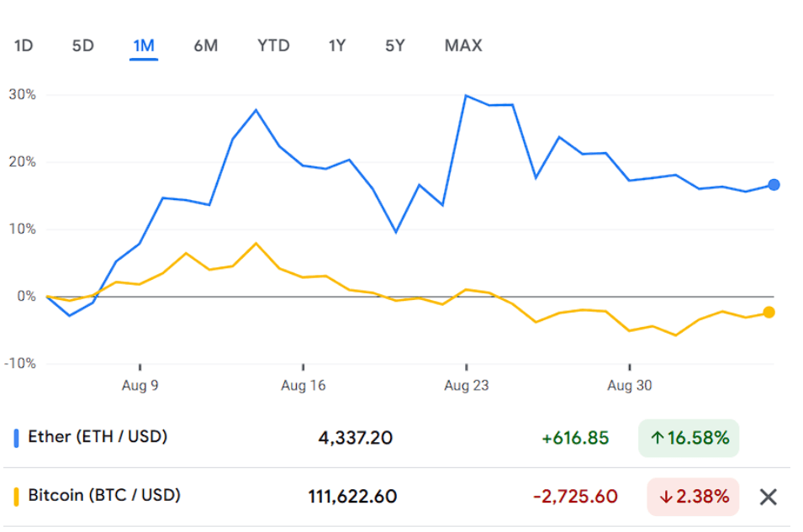This screenshot has width=803, height=532.
Task: Click the Bitcoin yellow legend color bar
Action: (x=17, y=496)
